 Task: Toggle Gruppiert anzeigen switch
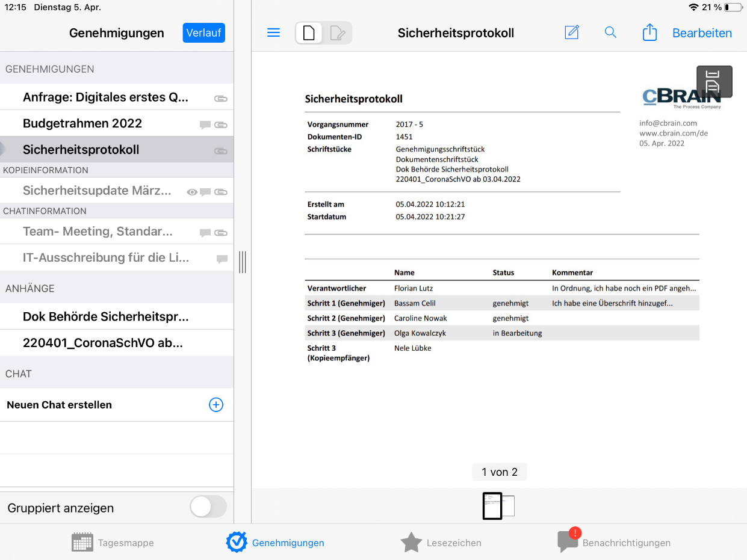tap(208, 507)
